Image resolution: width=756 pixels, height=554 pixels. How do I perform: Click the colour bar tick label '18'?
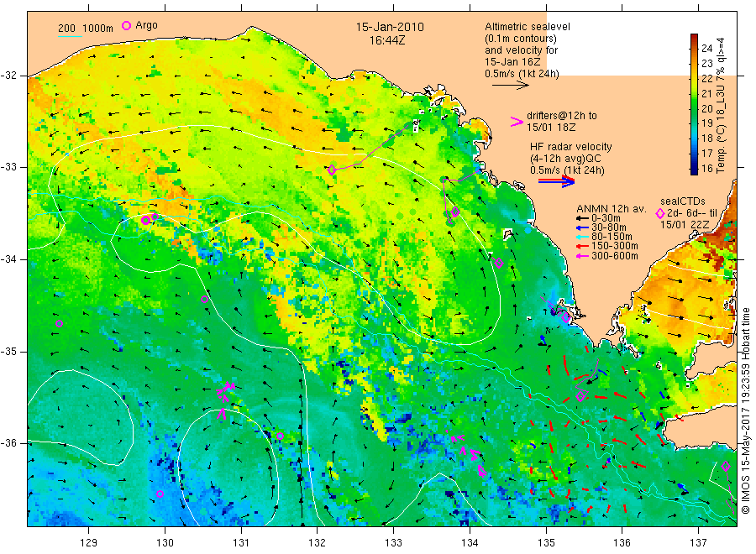[x=706, y=138]
